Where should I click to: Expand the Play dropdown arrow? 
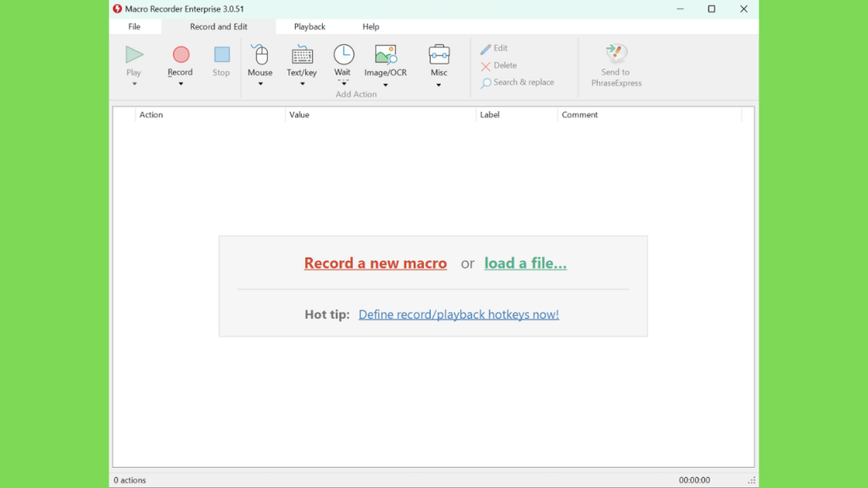click(x=134, y=84)
